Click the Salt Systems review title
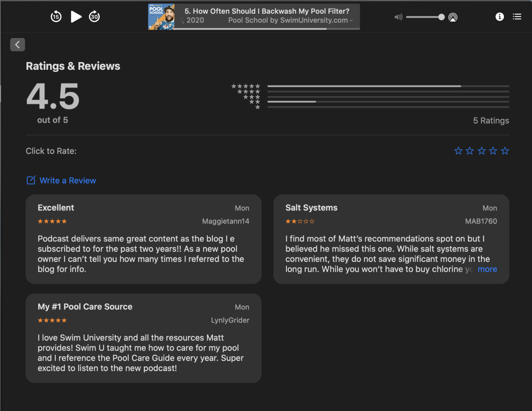The width and height of the screenshot is (532, 411). tap(311, 208)
